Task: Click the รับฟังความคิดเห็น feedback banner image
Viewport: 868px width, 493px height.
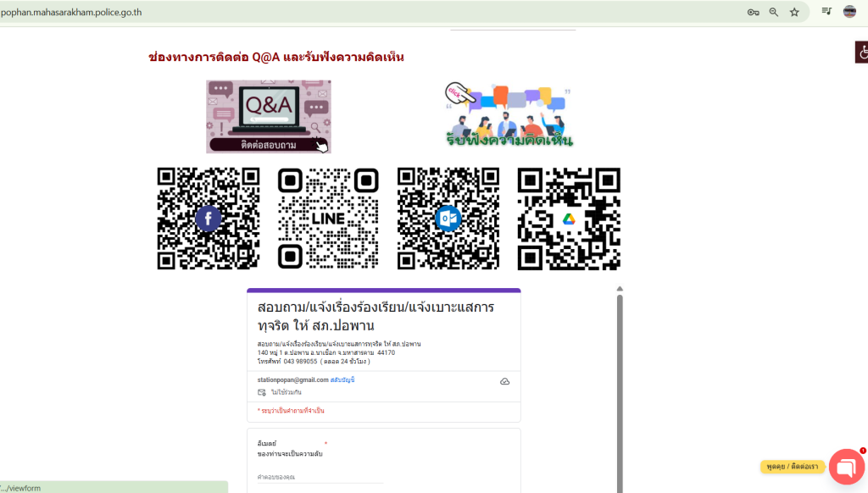Action: click(x=509, y=115)
